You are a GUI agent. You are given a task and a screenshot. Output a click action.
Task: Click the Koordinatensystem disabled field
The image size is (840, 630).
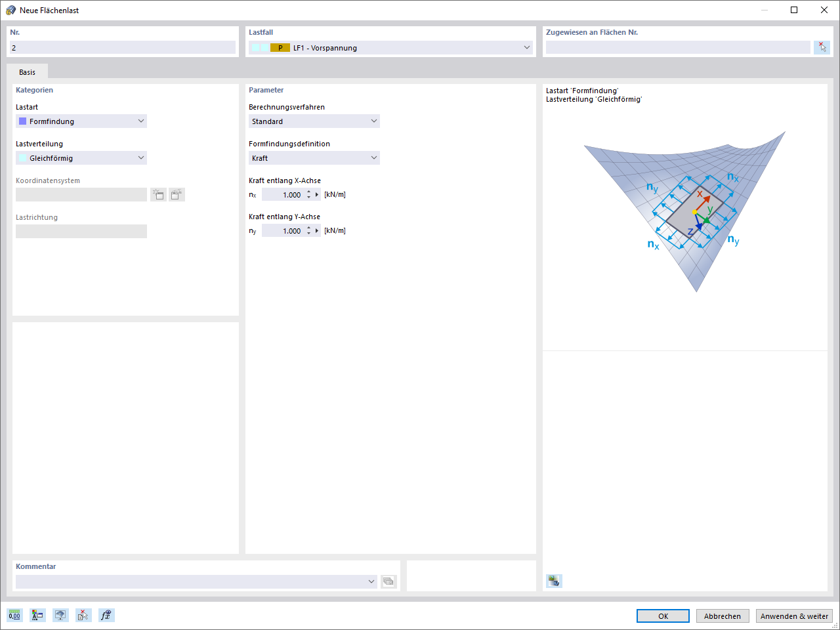click(81, 194)
